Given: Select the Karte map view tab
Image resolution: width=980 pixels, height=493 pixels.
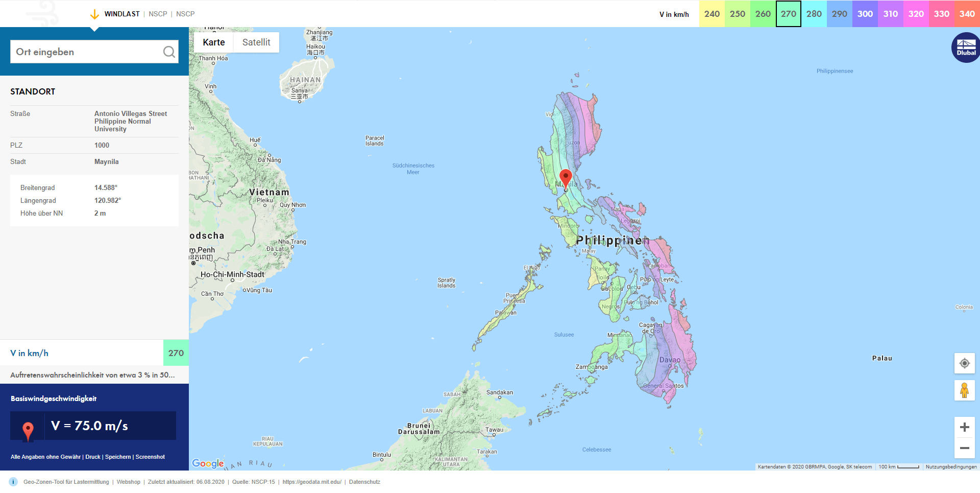Looking at the screenshot, I should [213, 42].
